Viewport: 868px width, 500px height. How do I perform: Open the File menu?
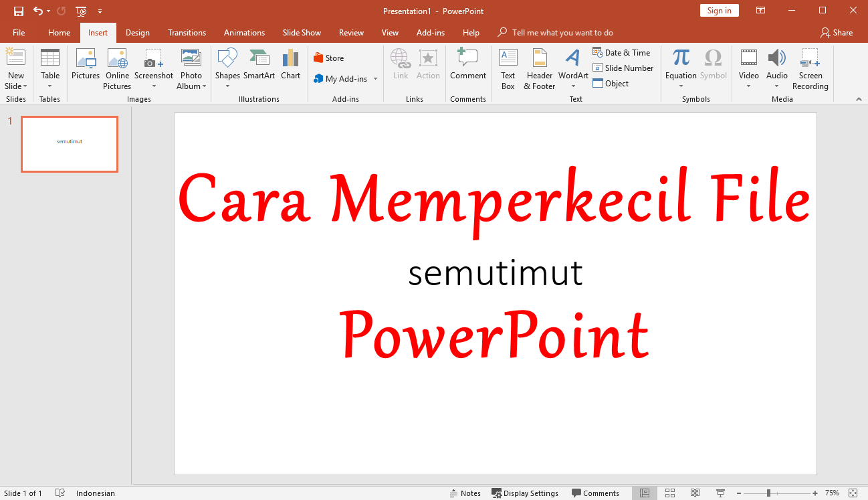(19, 33)
